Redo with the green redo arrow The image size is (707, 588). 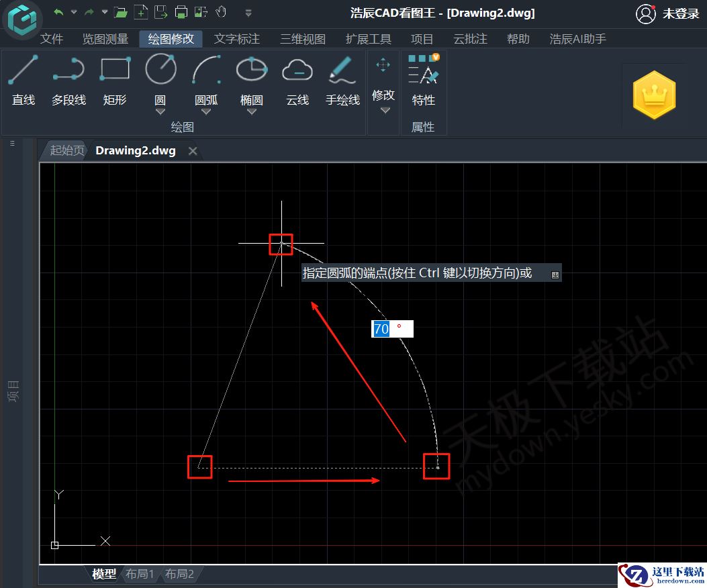pos(89,12)
